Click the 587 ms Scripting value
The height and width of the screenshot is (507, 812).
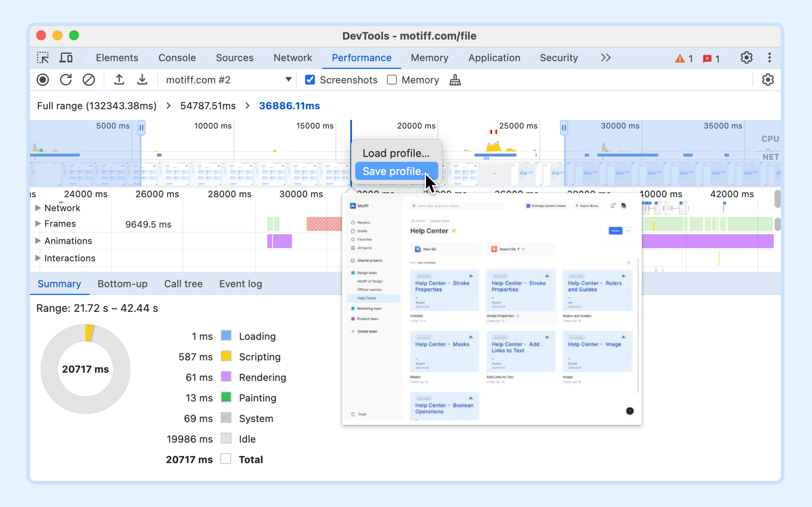196,357
